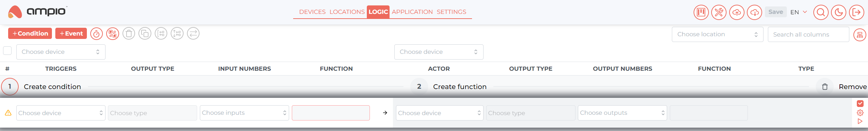Screen dimensions: 868x131
Task: Click the +Condition button
Action: point(30,34)
